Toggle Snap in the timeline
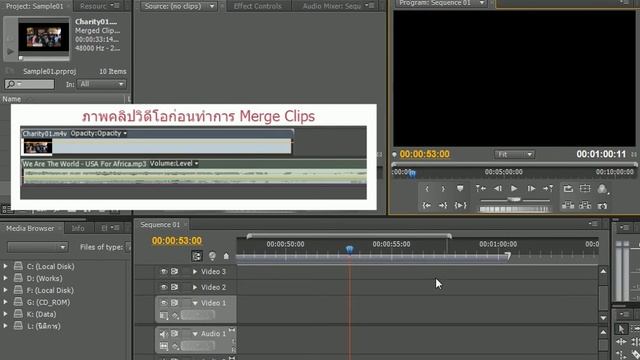Viewport: 640px width, 360px height. (197, 256)
